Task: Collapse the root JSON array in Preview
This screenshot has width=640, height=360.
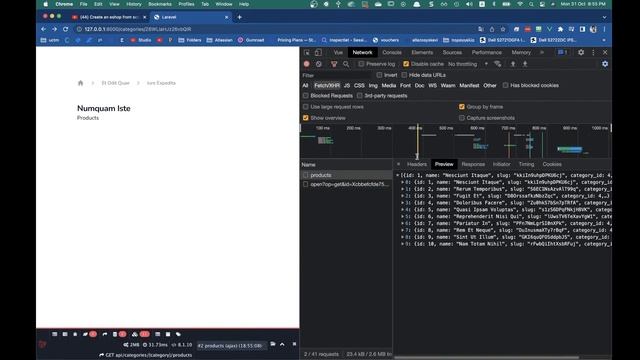Action: (x=398, y=175)
